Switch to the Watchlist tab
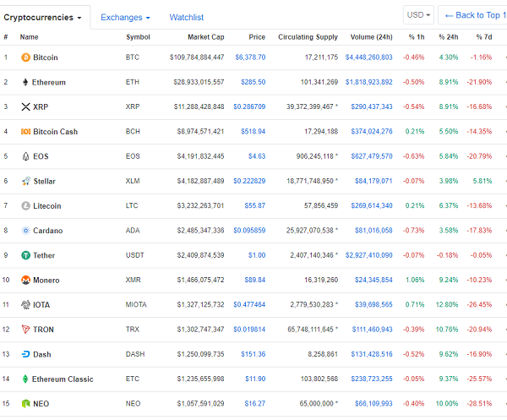Screen dimensions: 507x420 [x=186, y=17]
